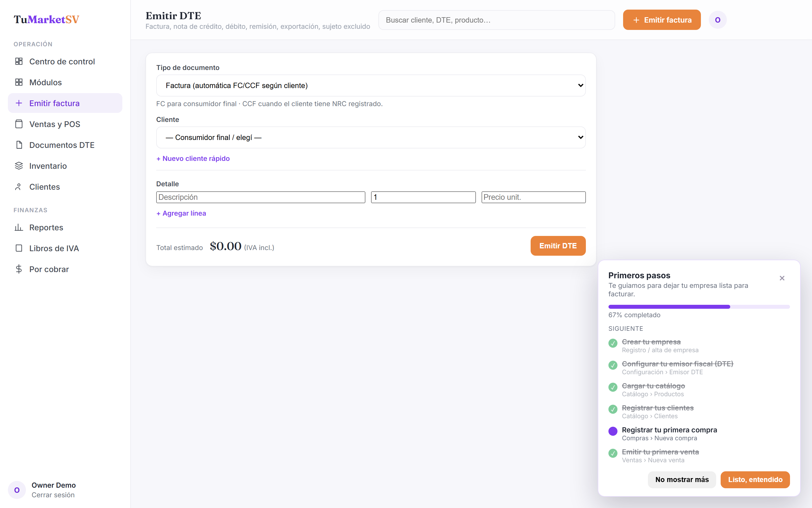This screenshot has height=508, width=812.
Task: Click the purple dot for Registrar tu primera compra
Action: pos(613,432)
